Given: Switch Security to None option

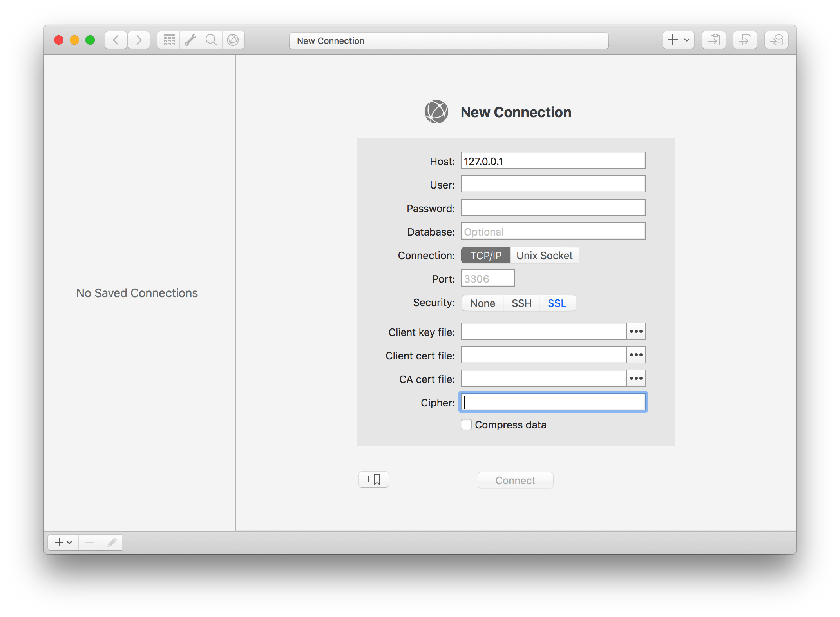Looking at the screenshot, I should coord(481,303).
